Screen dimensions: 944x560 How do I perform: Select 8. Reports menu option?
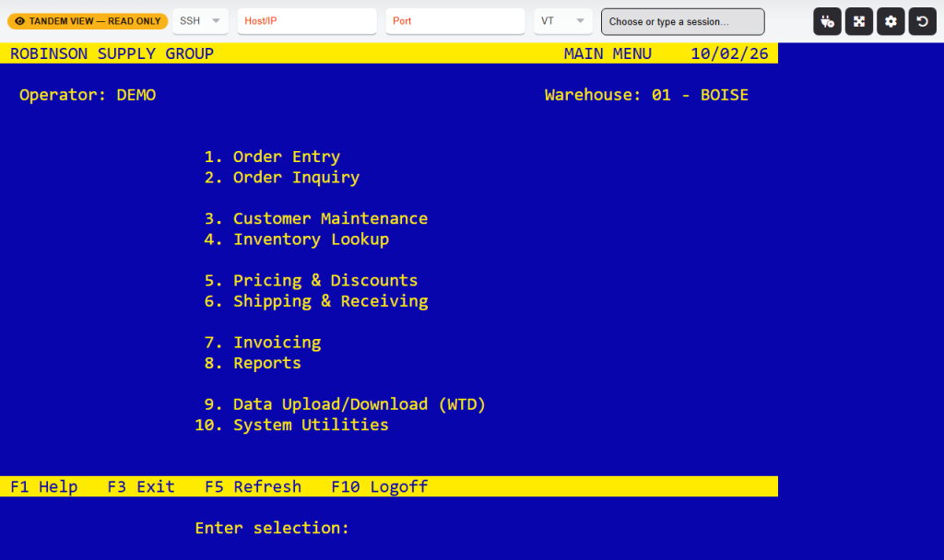[253, 363]
